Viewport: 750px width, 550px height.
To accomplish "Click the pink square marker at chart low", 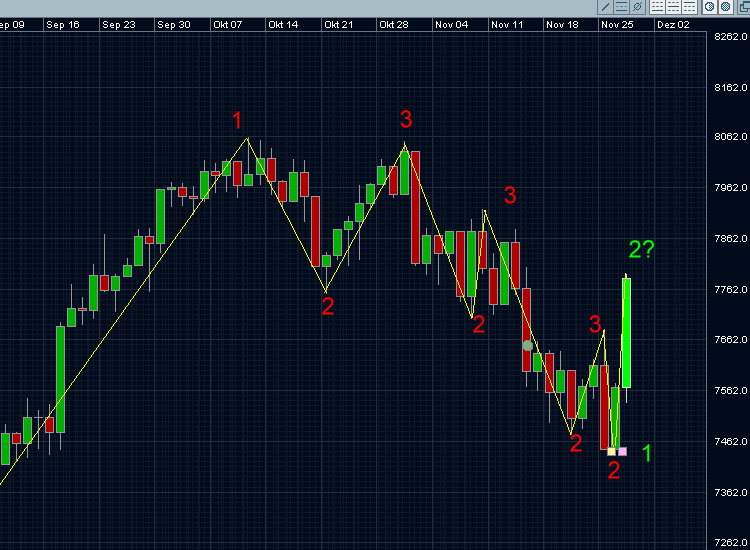I will (622, 451).
